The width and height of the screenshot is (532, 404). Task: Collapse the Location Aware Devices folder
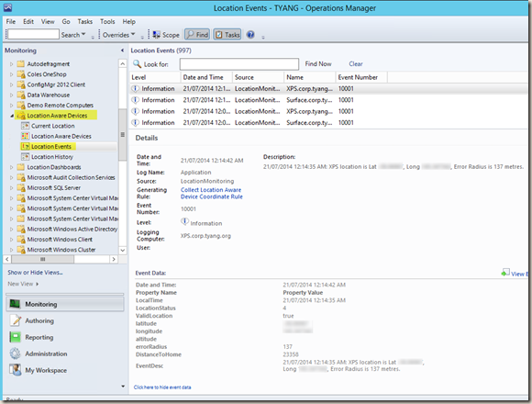[12, 116]
